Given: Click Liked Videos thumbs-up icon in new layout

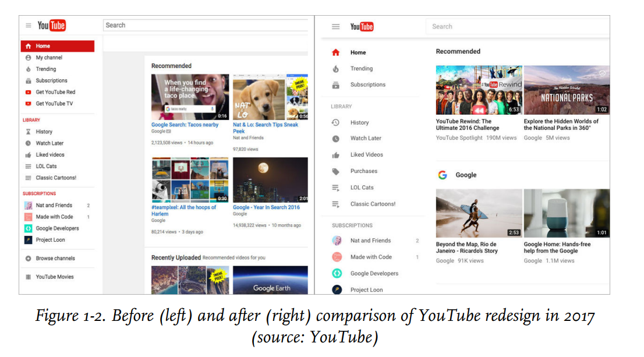Looking at the screenshot, I should pyautogui.click(x=335, y=155).
